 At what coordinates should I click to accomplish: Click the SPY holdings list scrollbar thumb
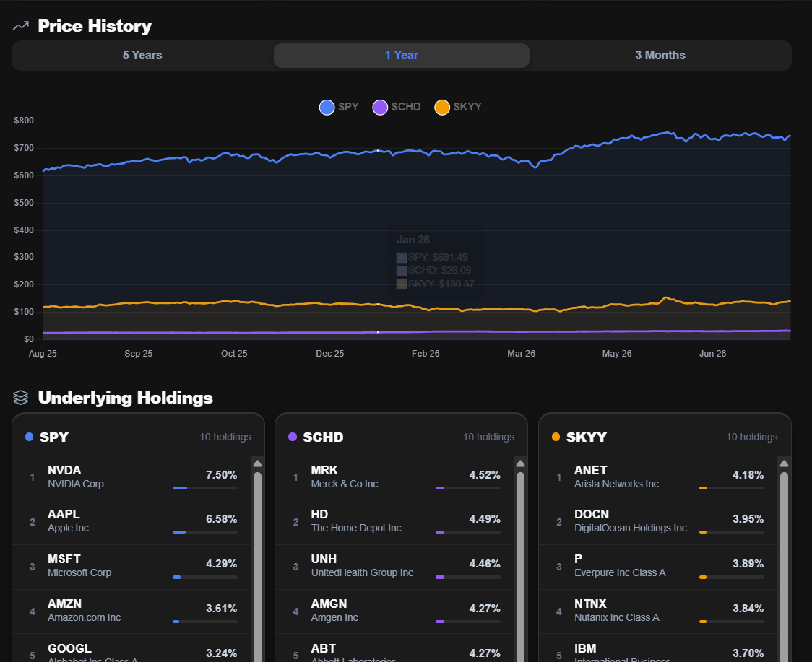click(x=257, y=567)
